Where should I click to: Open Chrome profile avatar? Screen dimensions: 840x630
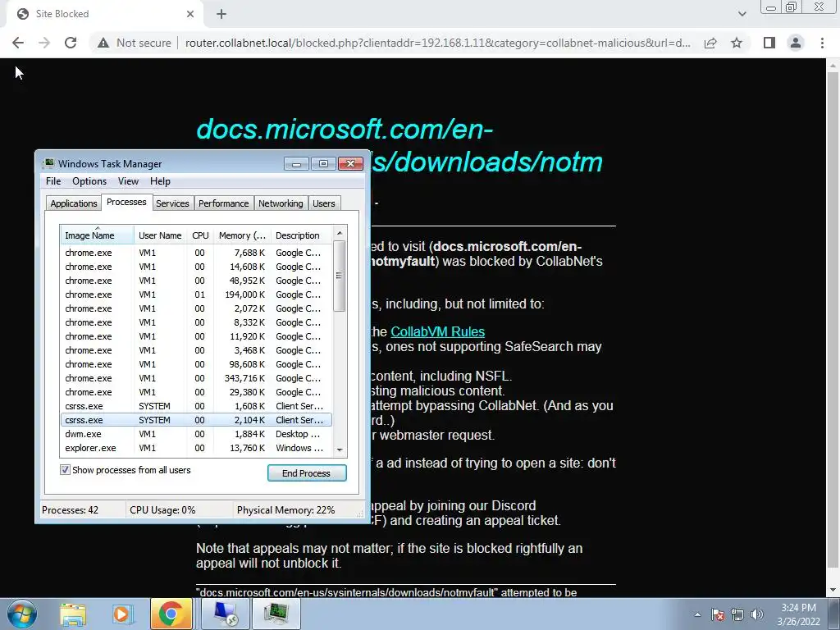pos(796,43)
